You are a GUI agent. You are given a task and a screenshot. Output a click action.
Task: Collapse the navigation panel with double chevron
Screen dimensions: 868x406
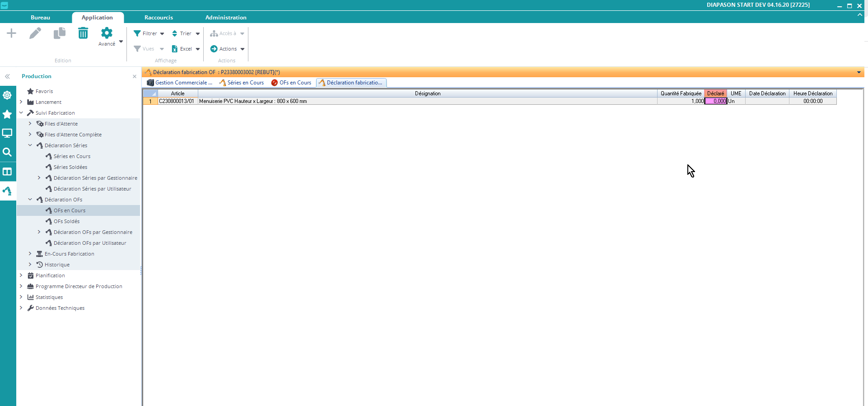(x=7, y=76)
